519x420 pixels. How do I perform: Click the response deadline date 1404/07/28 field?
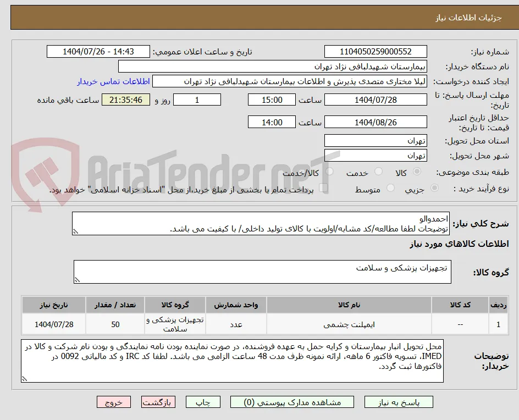(376, 100)
